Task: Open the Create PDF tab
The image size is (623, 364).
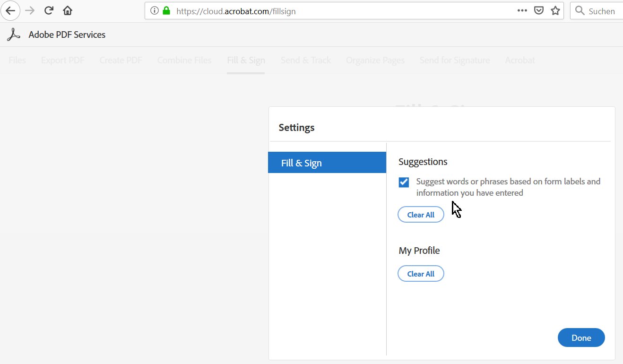Action: (x=121, y=60)
